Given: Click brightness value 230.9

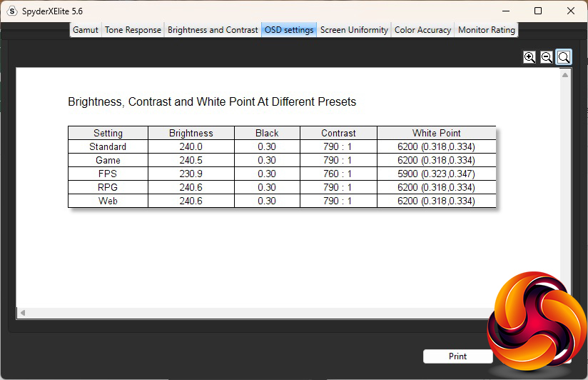Looking at the screenshot, I should pyautogui.click(x=191, y=174).
